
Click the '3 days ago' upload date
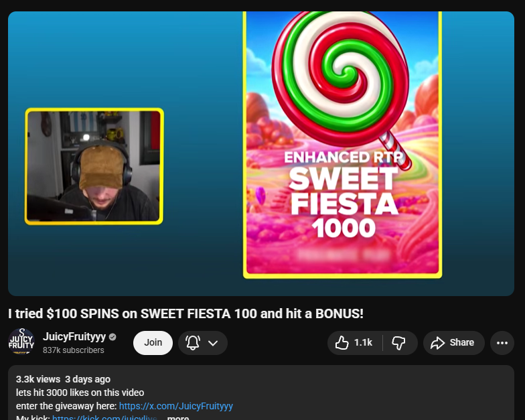point(87,379)
